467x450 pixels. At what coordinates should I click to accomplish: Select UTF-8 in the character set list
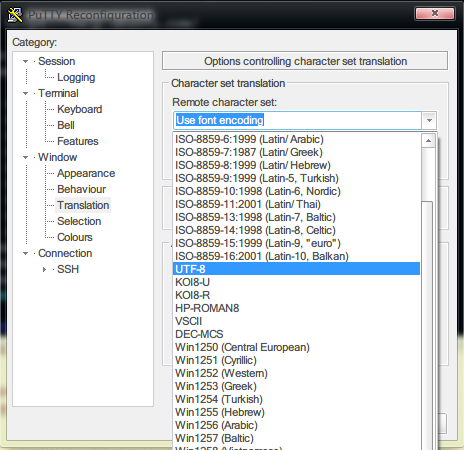(x=297, y=269)
